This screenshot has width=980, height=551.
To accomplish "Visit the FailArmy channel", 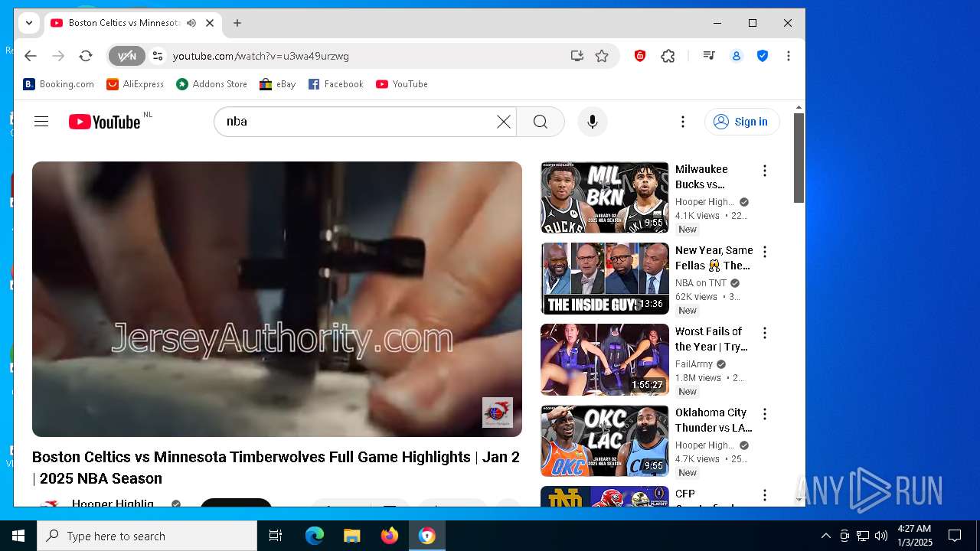I will [694, 364].
